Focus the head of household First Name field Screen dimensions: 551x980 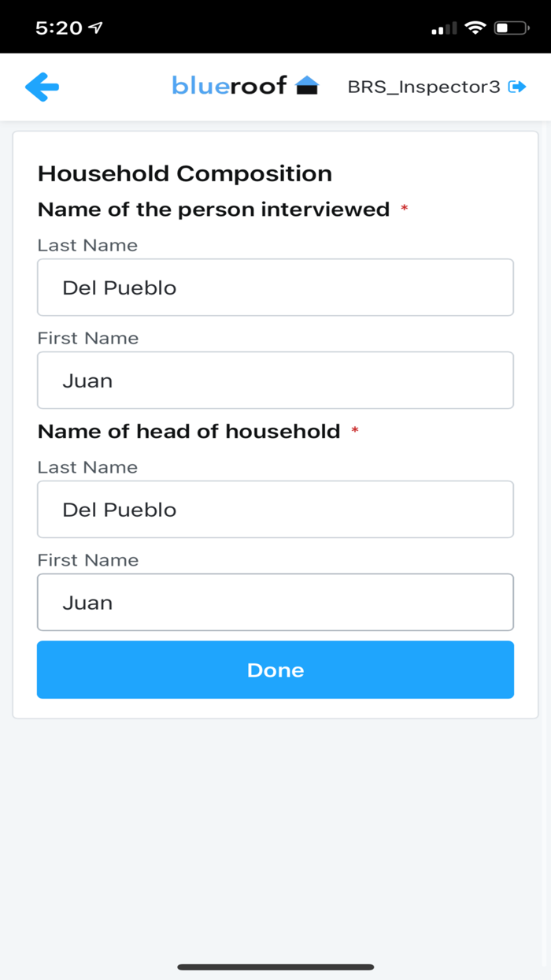pyautogui.click(x=275, y=603)
